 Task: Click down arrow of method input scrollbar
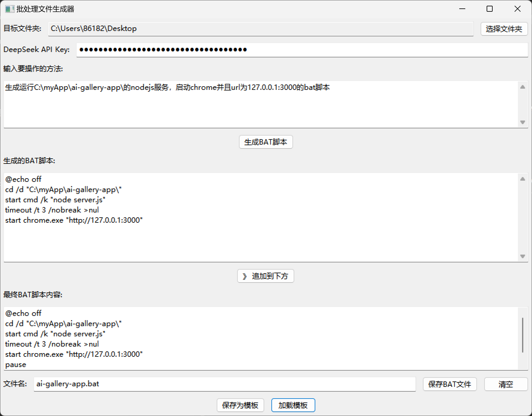(x=523, y=122)
